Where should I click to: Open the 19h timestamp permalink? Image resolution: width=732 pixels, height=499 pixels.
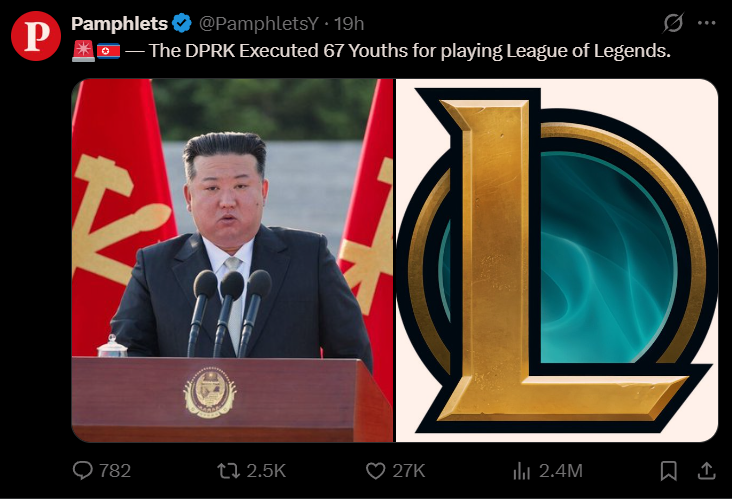click(349, 23)
